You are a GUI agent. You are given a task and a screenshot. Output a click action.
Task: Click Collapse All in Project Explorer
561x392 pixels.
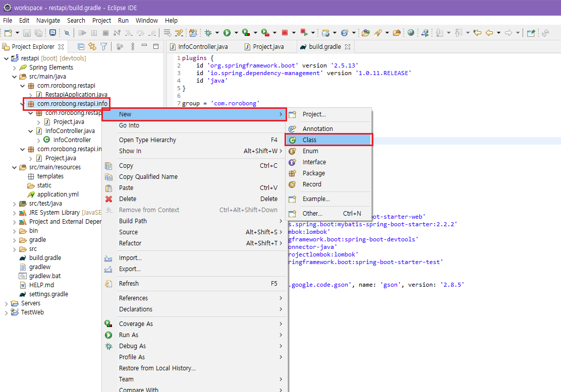[81, 46]
